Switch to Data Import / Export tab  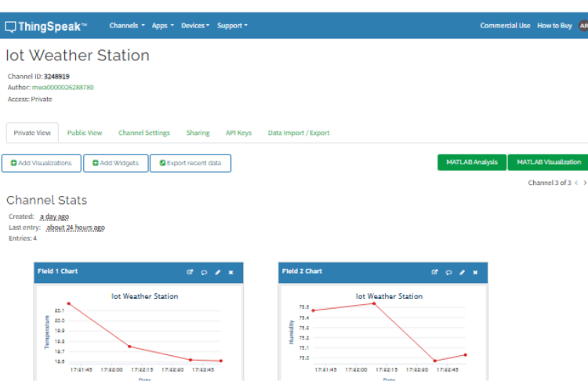pyautogui.click(x=299, y=132)
